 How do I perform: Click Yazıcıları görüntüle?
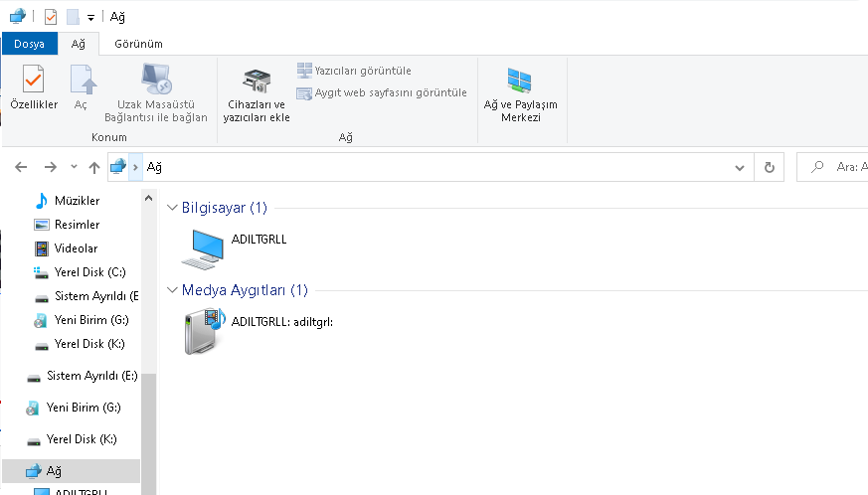coord(354,71)
